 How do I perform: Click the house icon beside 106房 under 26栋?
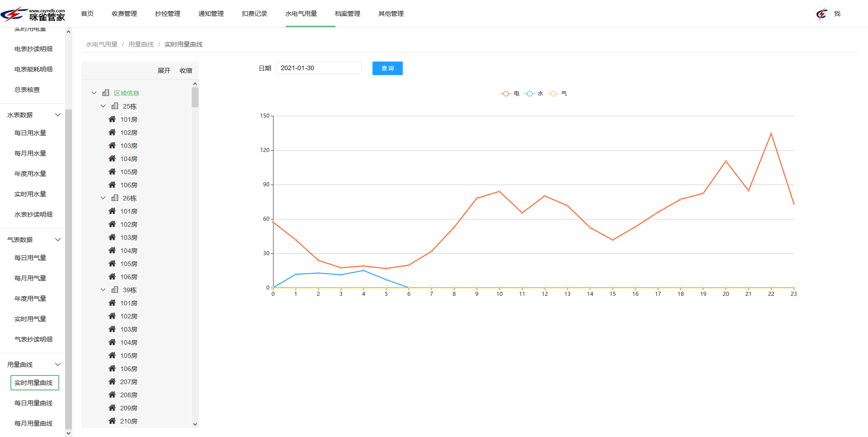pyautogui.click(x=113, y=276)
